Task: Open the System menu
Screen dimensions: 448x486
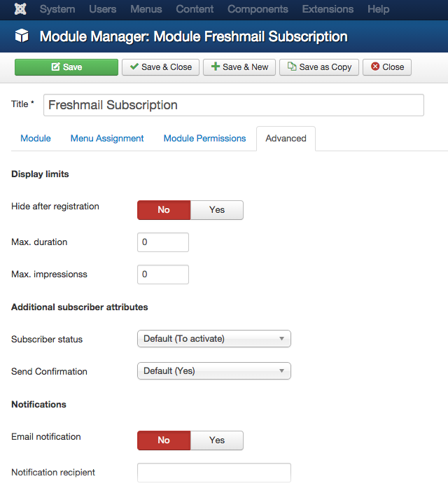Action: click(57, 9)
